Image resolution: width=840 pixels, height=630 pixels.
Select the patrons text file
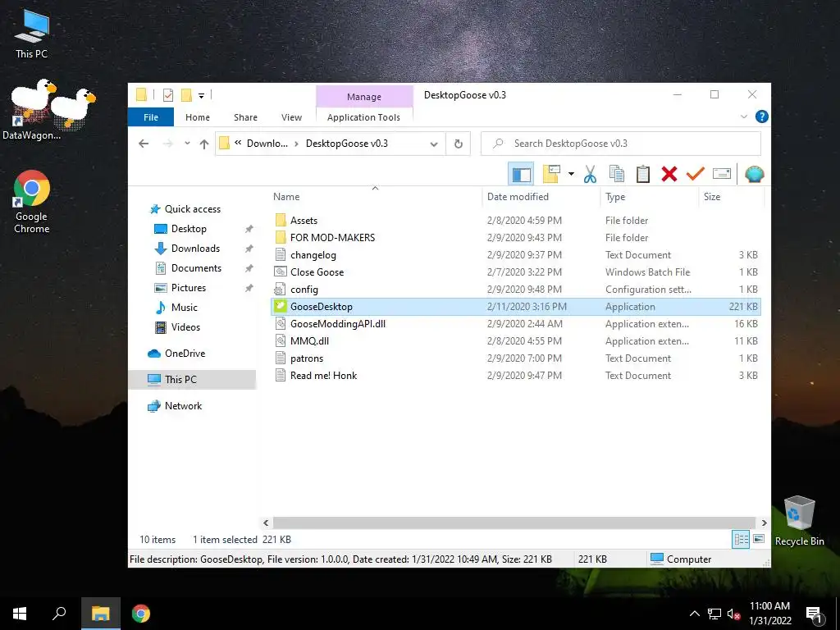307,358
